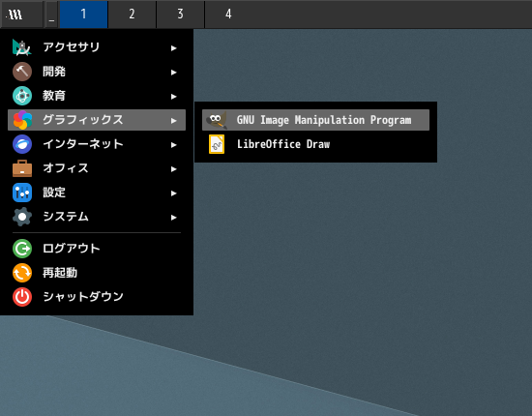Open the 教育 menu entry label
The image size is (532, 416).
pyautogui.click(x=54, y=96)
